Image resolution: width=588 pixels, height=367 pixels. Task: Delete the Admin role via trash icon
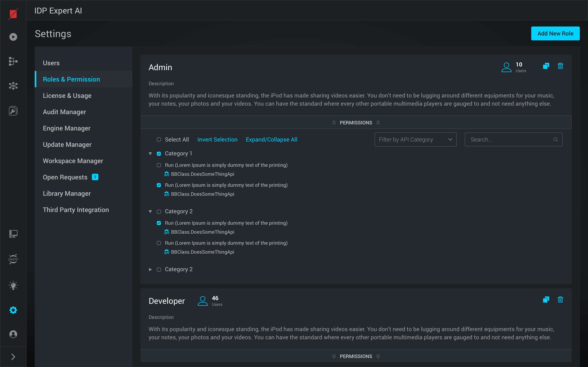pos(560,66)
